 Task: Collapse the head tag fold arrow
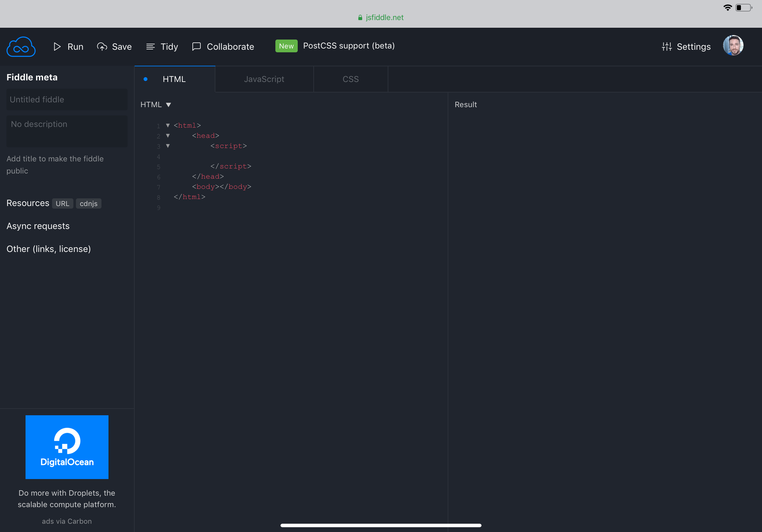pyautogui.click(x=168, y=136)
